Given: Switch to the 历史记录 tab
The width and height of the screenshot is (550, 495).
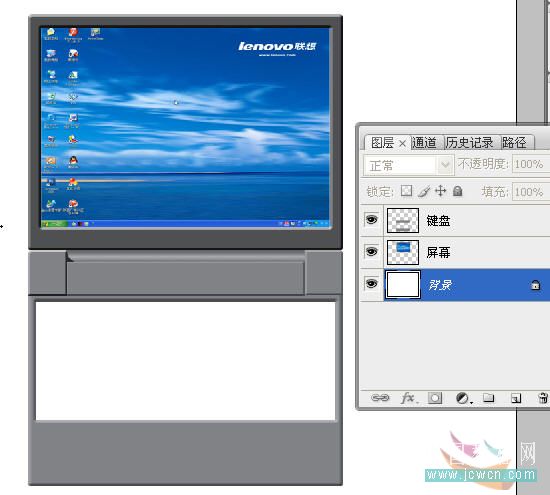Looking at the screenshot, I should pos(470,143).
